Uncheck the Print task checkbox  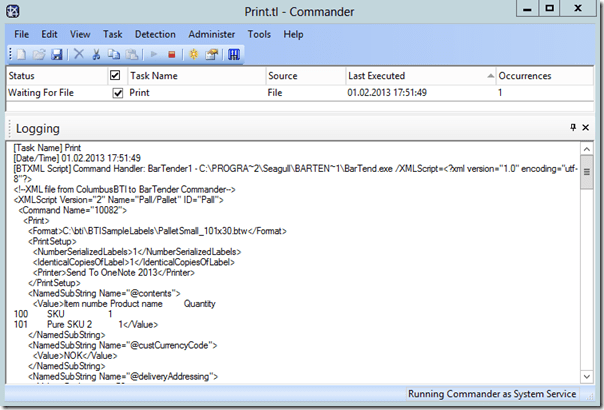click(x=118, y=93)
